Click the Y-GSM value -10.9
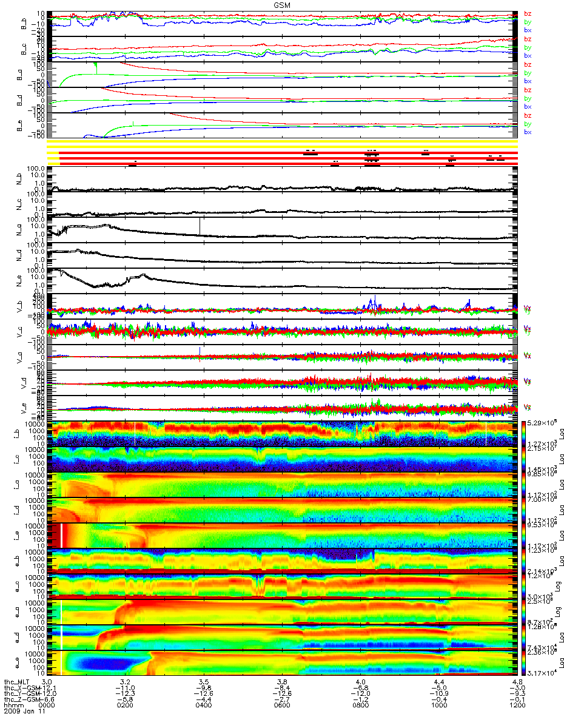The width and height of the screenshot is (564, 728). [438, 695]
